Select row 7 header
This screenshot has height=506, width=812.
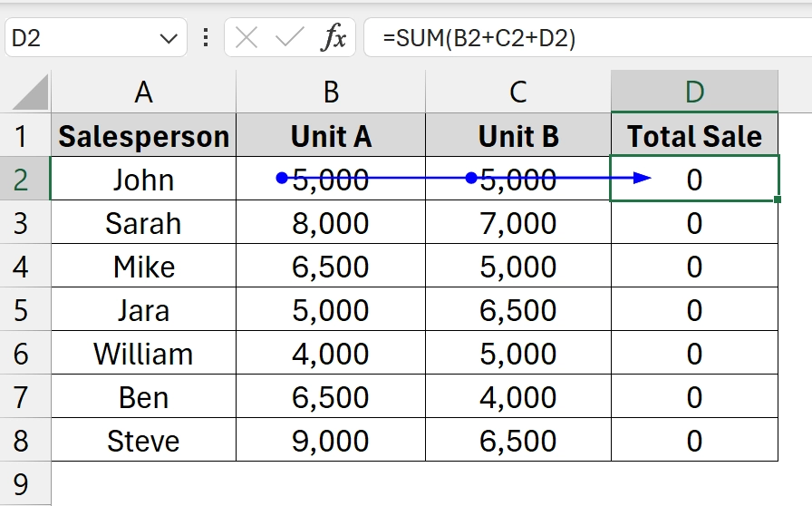(24, 396)
